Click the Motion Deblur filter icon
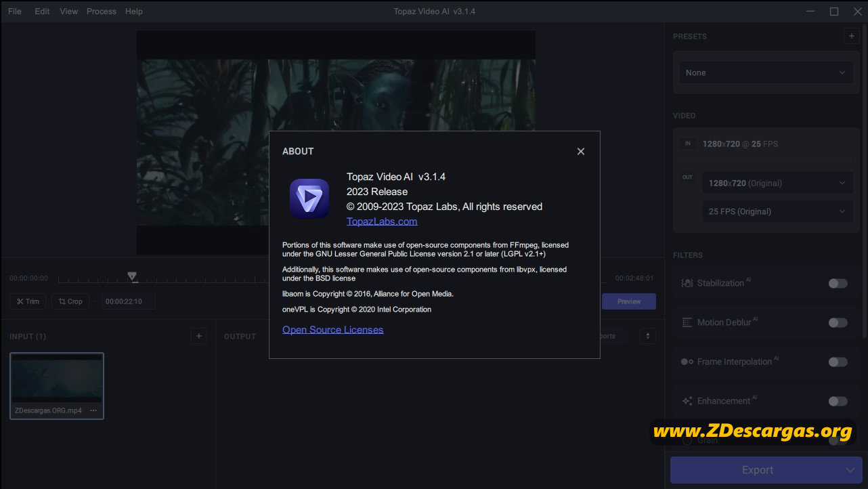 [x=687, y=322]
